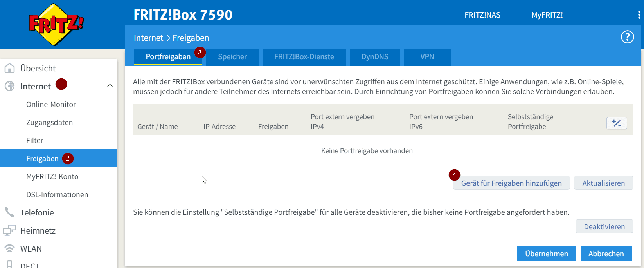Click the house icon beside Übersicht
This screenshot has height=268, width=644.
9,68
